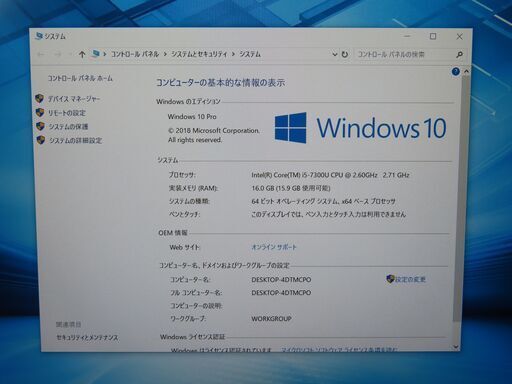Image resolution: width=512 pixels, height=384 pixels.
Task: Click shield icon beside デバイス マネージャー
Action: pos(40,99)
